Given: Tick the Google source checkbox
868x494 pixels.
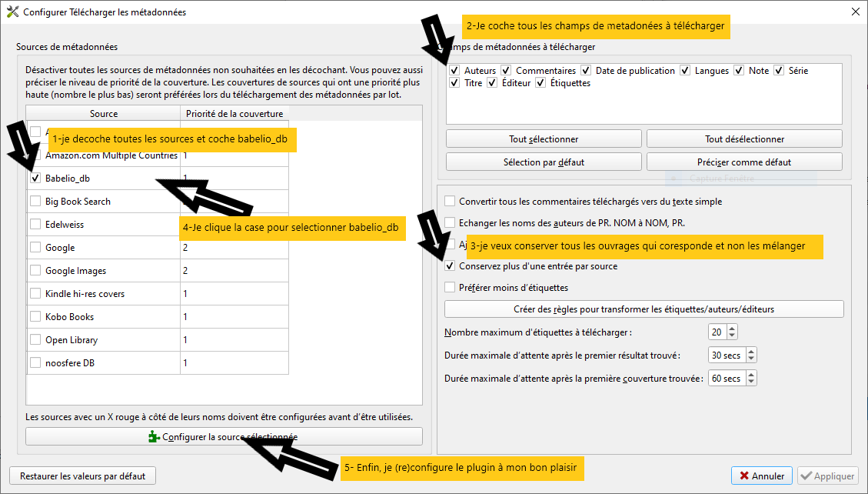Looking at the screenshot, I should pyautogui.click(x=35, y=248).
